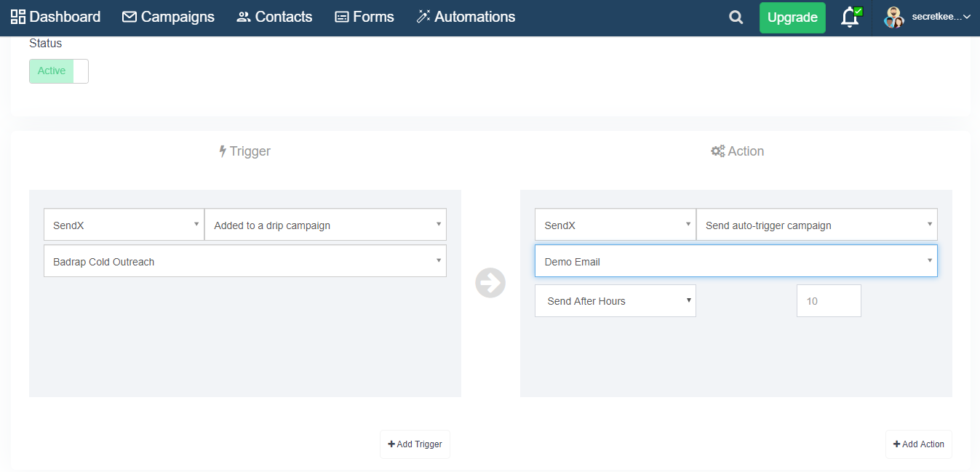Click the gears Action icon
This screenshot has width=980, height=472.
[717, 151]
